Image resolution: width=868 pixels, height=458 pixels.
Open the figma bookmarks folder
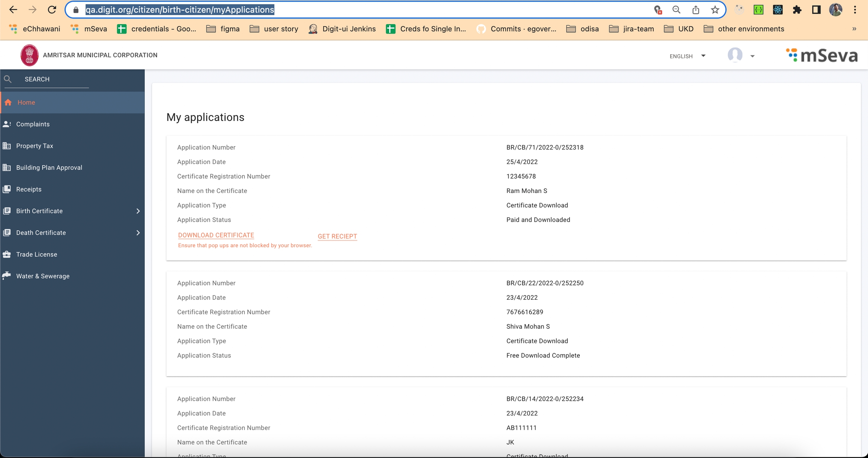click(x=223, y=29)
